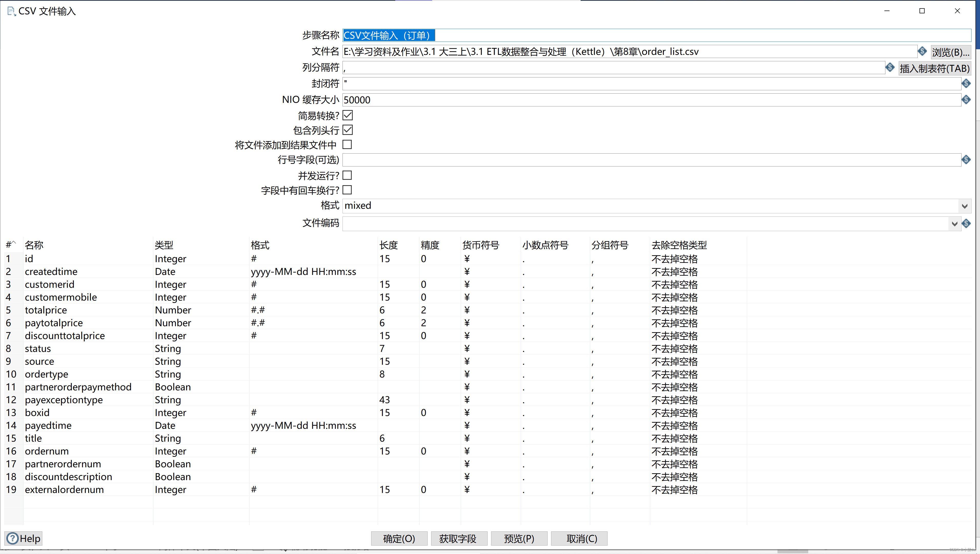The height and width of the screenshot is (554, 980).
Task: Click the 预览(P) button
Action: click(x=519, y=538)
